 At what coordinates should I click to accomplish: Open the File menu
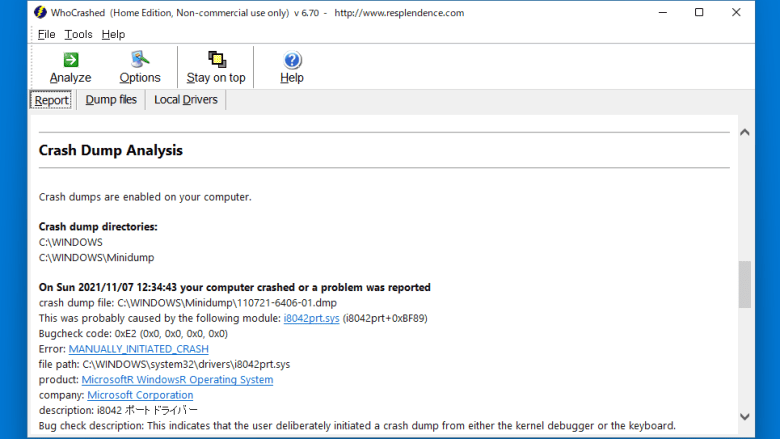coord(46,34)
